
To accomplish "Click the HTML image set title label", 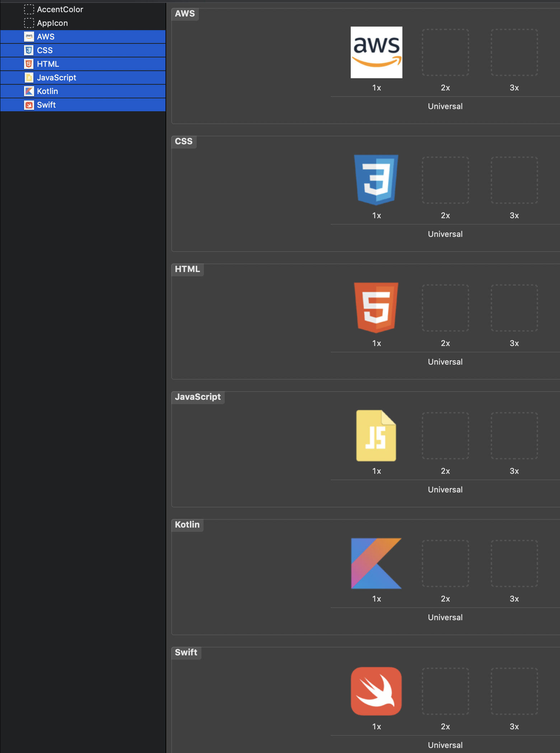I will (x=187, y=269).
